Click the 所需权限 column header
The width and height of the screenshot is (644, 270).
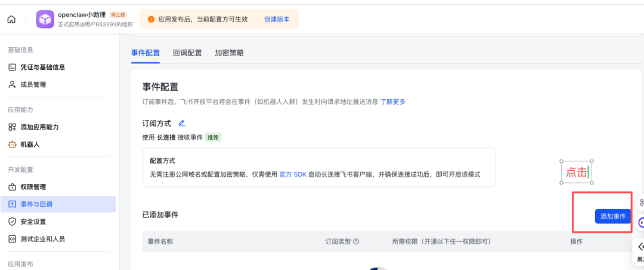pyautogui.click(x=442, y=241)
